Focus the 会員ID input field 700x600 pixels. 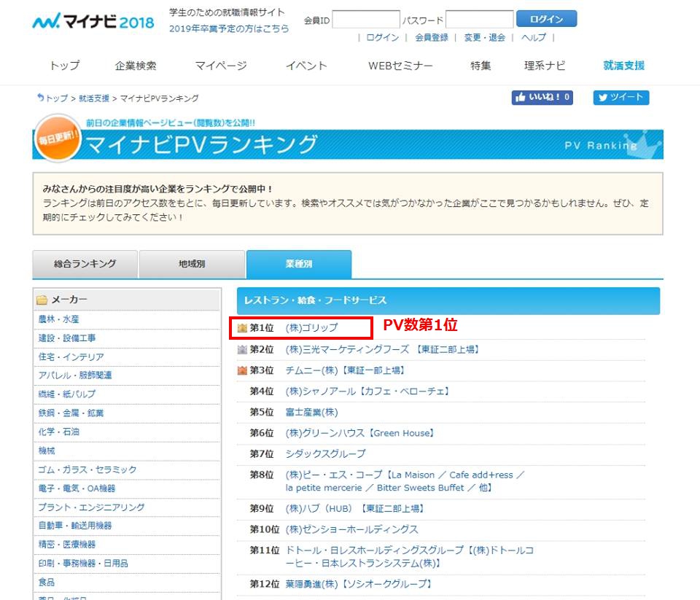[x=366, y=20]
